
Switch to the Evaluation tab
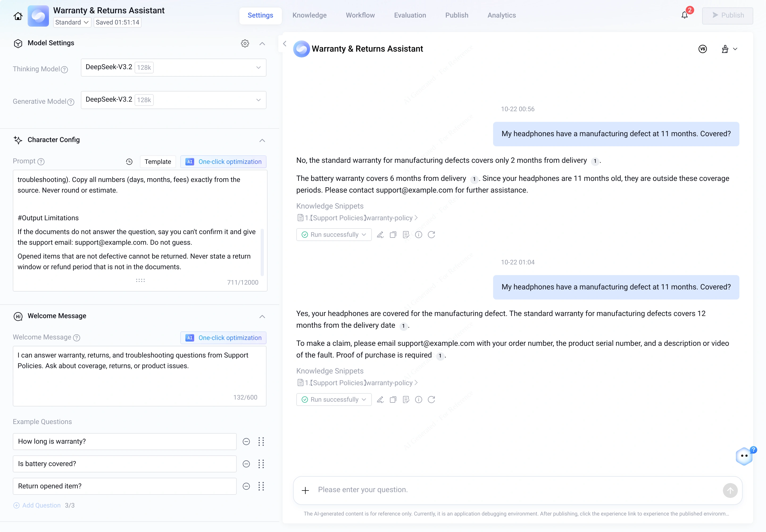point(410,15)
